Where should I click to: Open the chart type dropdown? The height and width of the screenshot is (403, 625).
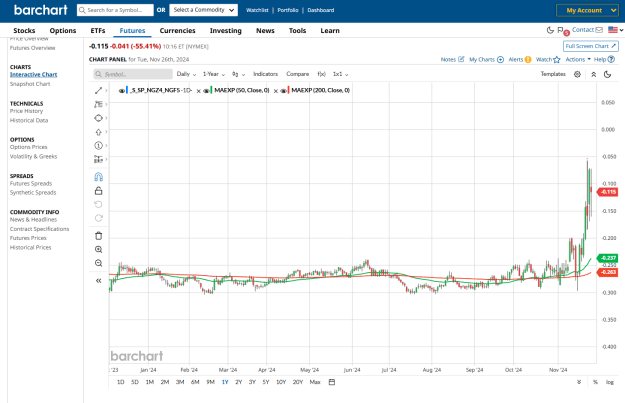click(x=238, y=74)
